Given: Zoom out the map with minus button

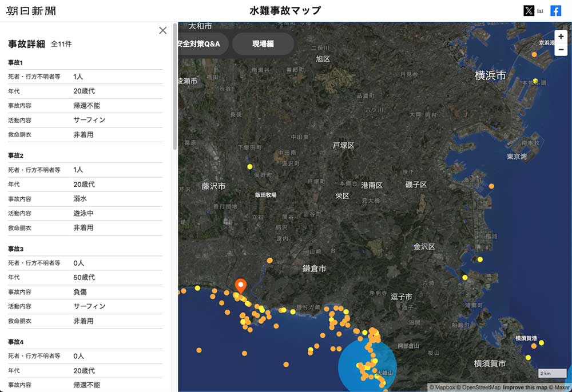Looking at the screenshot, I should [561, 49].
